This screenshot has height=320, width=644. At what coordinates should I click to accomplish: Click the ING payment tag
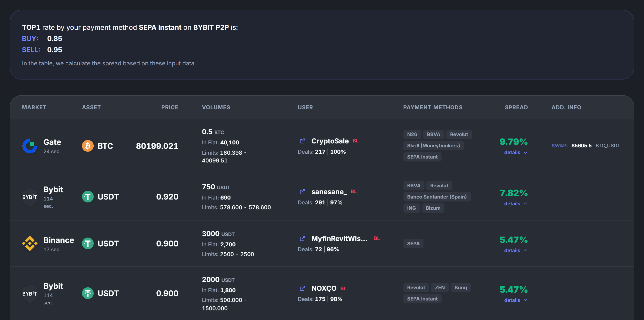(x=412, y=208)
